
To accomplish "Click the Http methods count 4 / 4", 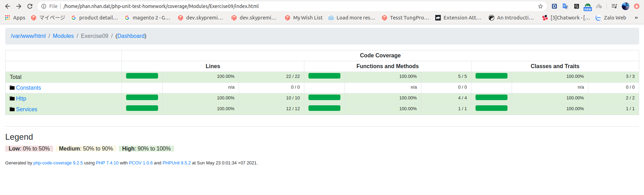I will [x=462, y=98].
